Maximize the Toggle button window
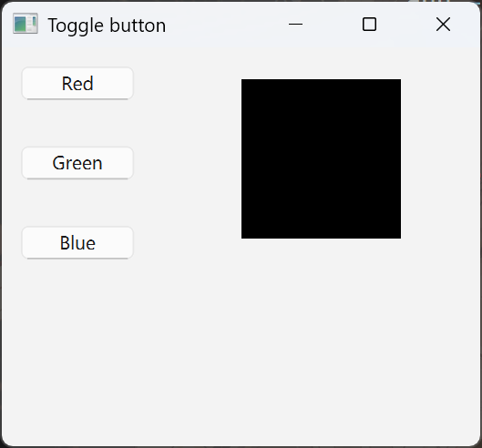Viewport: 482px width, 448px height. click(369, 24)
